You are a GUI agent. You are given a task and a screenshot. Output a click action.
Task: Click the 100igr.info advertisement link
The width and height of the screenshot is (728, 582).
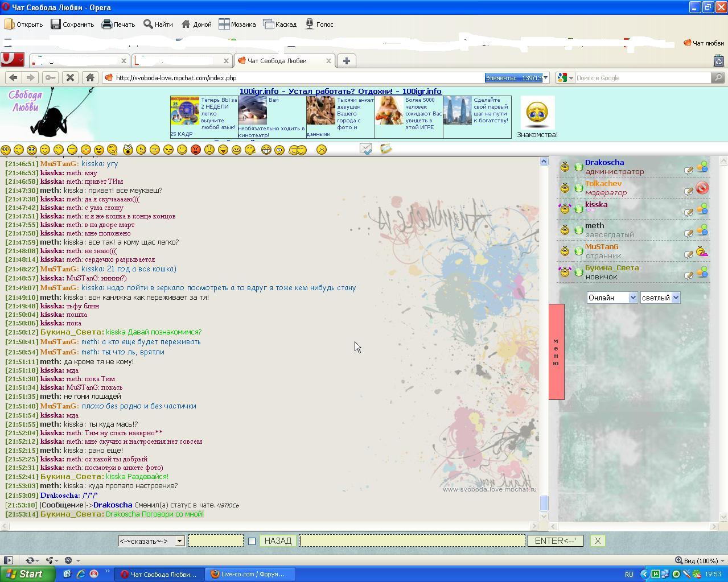click(340, 91)
